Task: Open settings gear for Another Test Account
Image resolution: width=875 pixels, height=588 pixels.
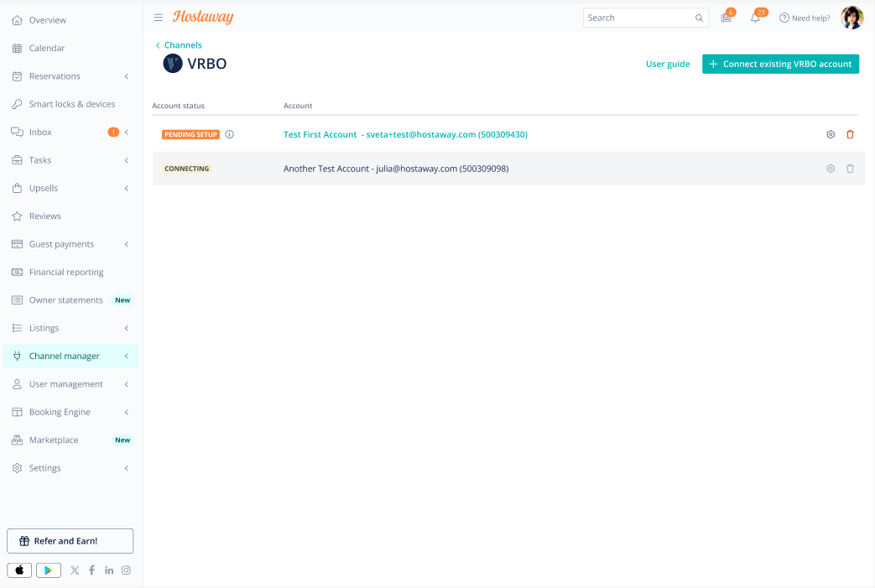Action: (831, 169)
